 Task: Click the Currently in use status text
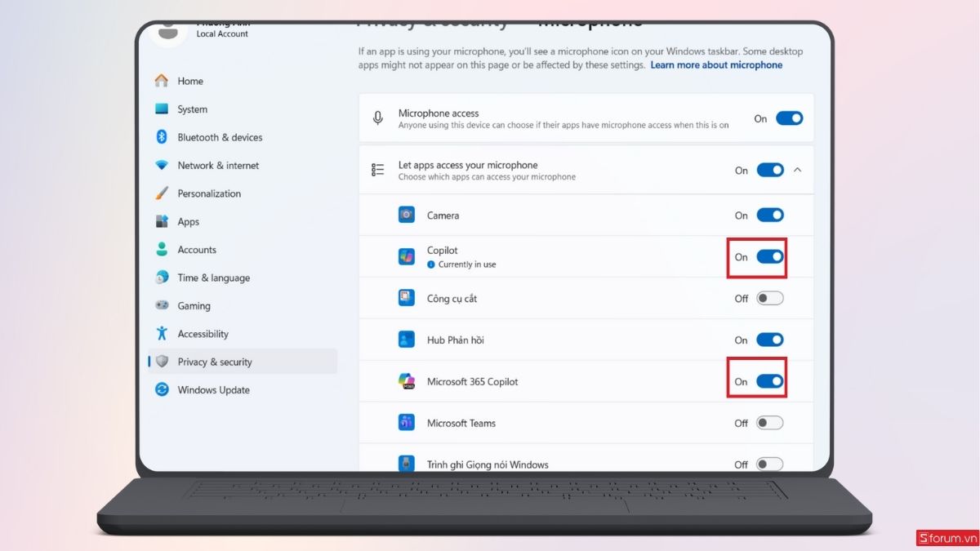(467, 264)
